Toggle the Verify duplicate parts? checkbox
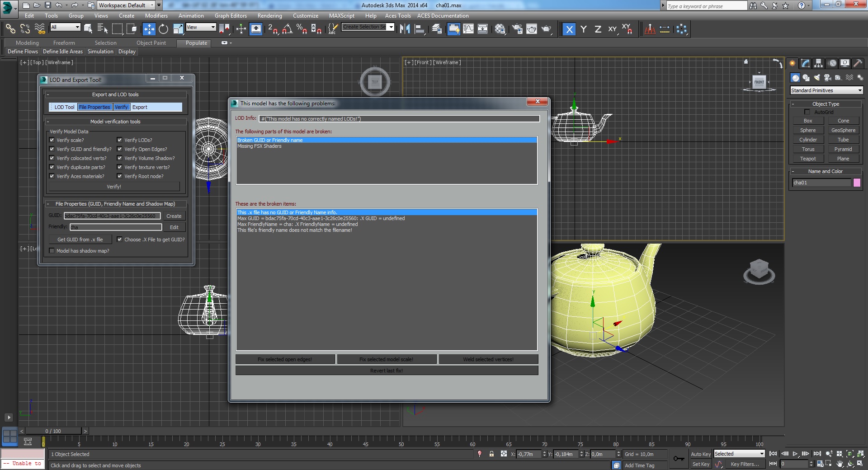Image resolution: width=868 pixels, height=470 pixels. pos(52,167)
